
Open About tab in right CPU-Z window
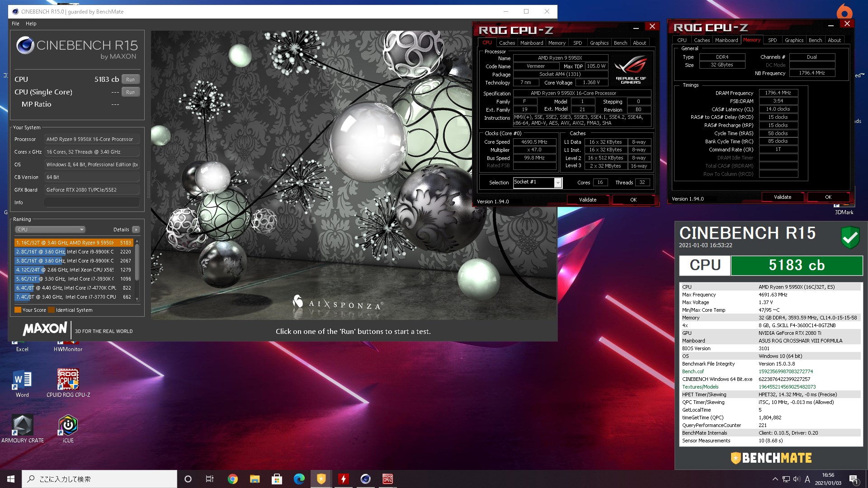tap(834, 40)
